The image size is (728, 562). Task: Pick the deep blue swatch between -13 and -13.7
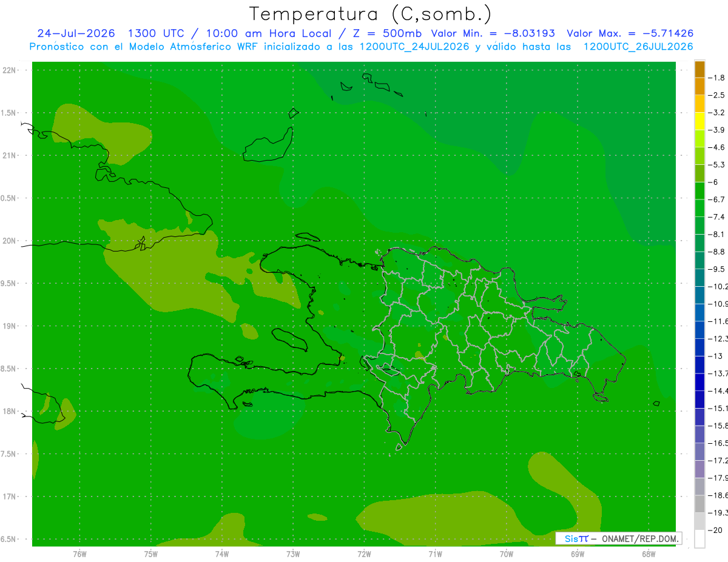(x=699, y=364)
